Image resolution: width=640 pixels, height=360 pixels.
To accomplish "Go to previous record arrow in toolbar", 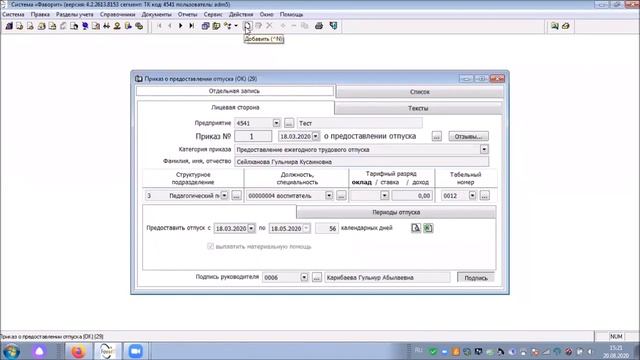I will tap(170, 26).
